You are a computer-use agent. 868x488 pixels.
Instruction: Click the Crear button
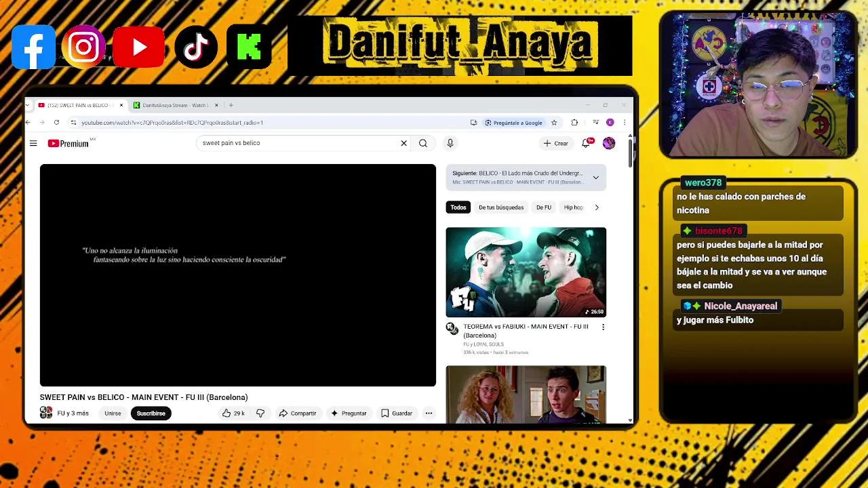coord(555,143)
